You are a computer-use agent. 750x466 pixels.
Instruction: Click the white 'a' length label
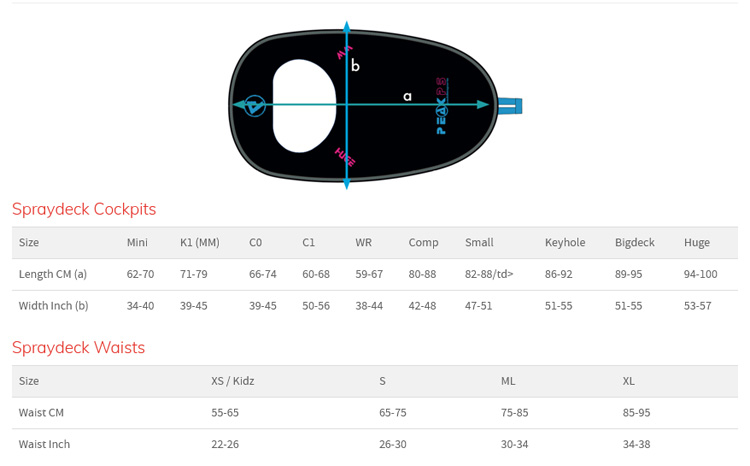(x=407, y=96)
